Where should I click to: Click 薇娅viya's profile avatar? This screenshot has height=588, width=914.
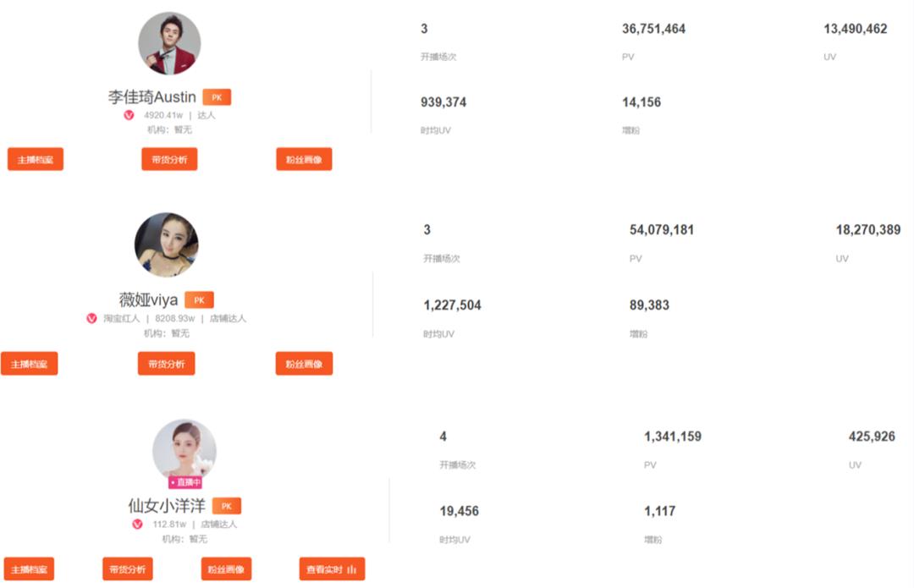tap(167, 245)
